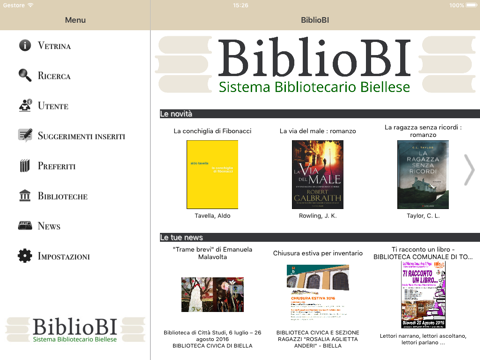Open La via del male book cover
Image resolution: width=480 pixels, height=360 pixels.
pos(318,174)
